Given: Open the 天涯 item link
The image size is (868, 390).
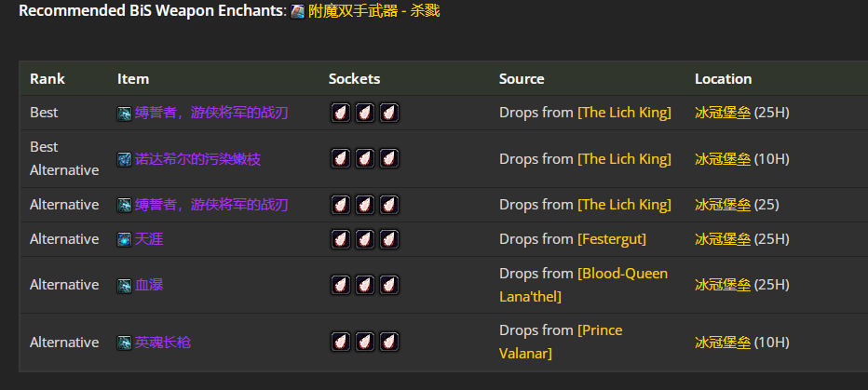Looking at the screenshot, I should coord(149,239).
